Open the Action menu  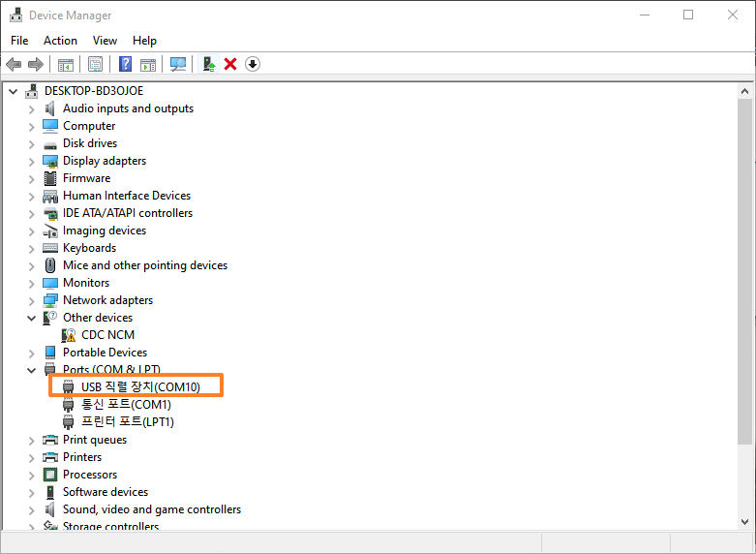pyautogui.click(x=60, y=41)
